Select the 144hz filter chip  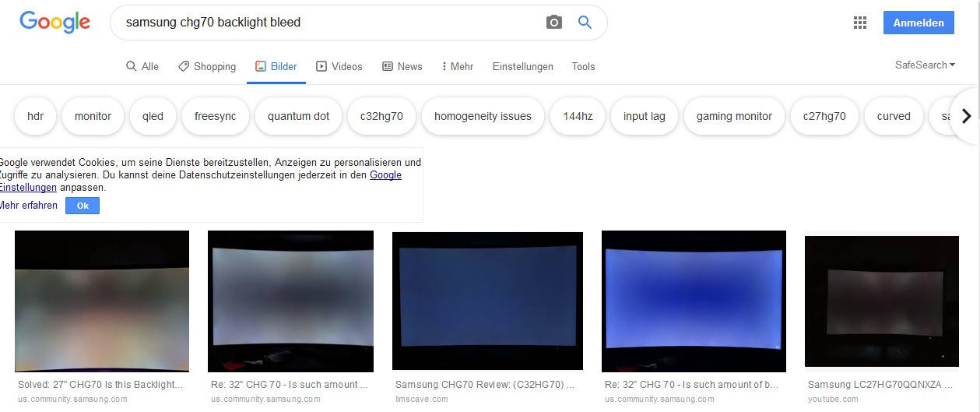578,116
